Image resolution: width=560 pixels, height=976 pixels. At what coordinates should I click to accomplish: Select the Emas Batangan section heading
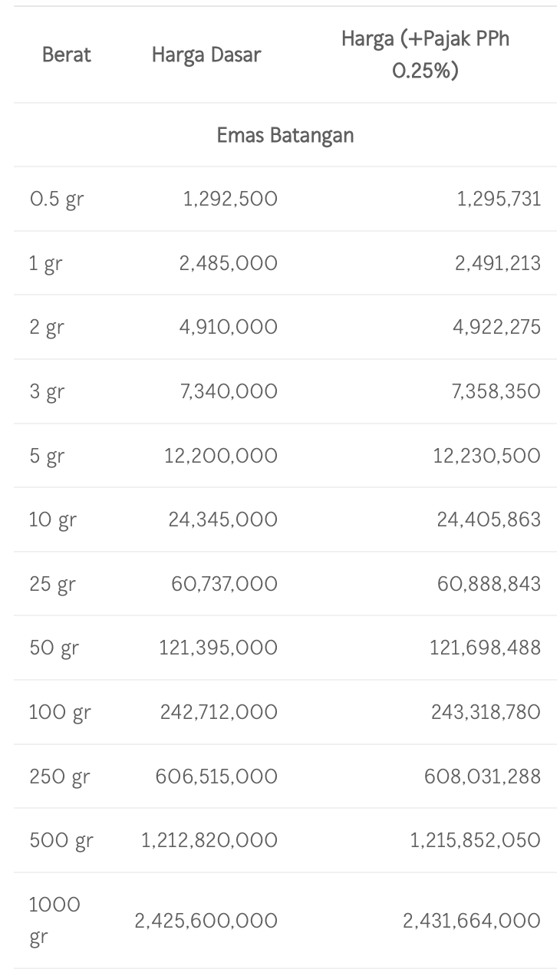coord(285,135)
